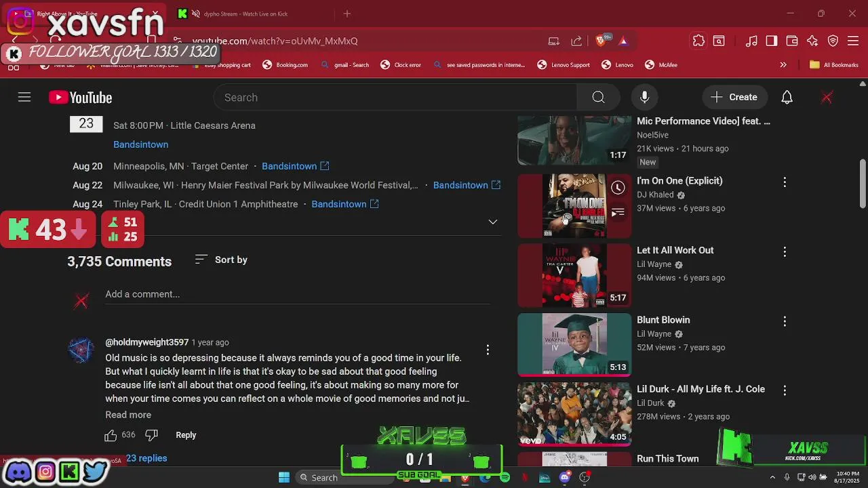This screenshot has height=488, width=868.
Task: Start voice search with the microphone
Action: (x=644, y=98)
